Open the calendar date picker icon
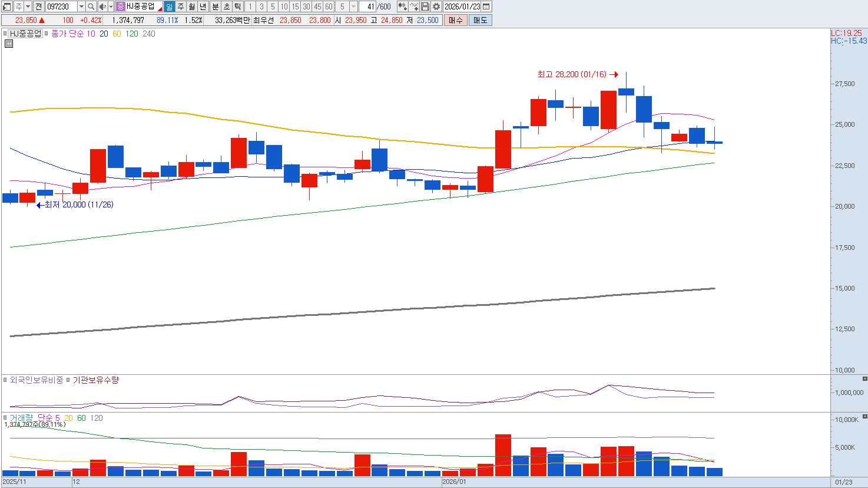 click(x=486, y=6)
